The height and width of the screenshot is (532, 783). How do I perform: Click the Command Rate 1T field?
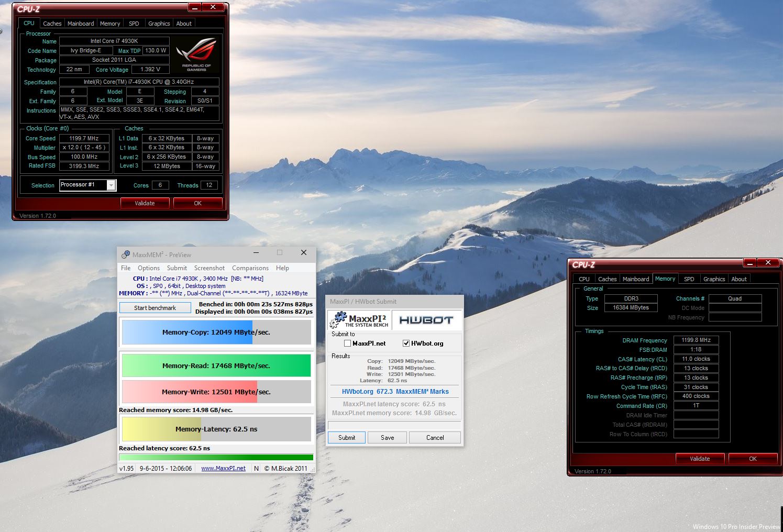point(696,406)
